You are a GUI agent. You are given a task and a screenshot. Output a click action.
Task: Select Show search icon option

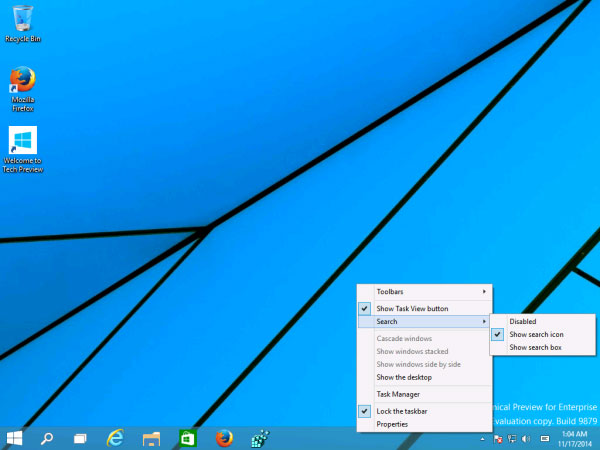tap(543, 334)
